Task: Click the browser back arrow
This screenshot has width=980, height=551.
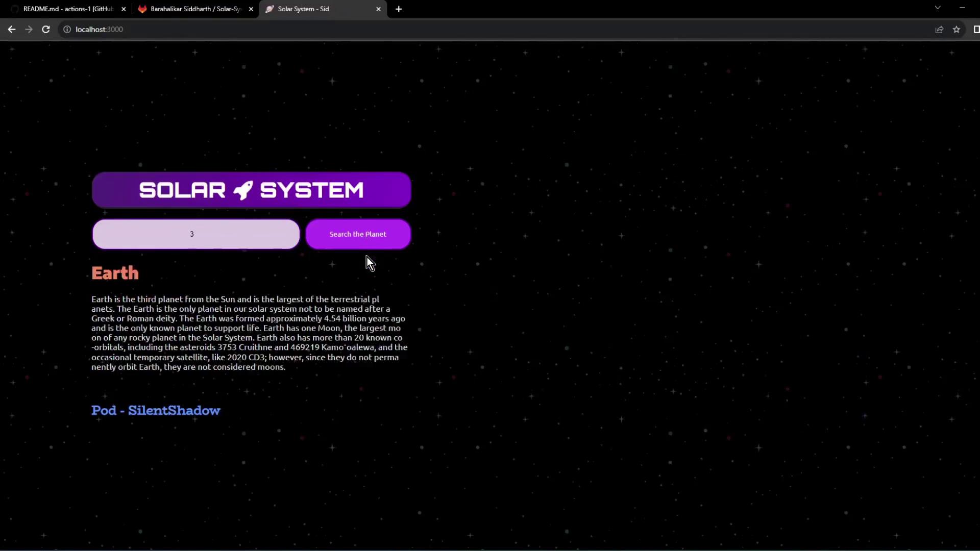Action: (x=11, y=30)
